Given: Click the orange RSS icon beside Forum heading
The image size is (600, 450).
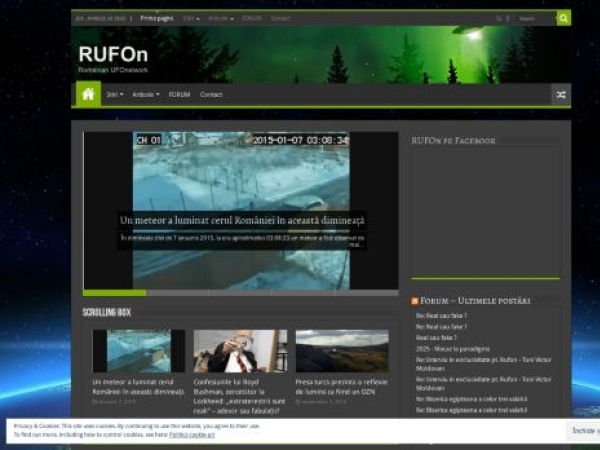Looking at the screenshot, I should click(414, 301).
